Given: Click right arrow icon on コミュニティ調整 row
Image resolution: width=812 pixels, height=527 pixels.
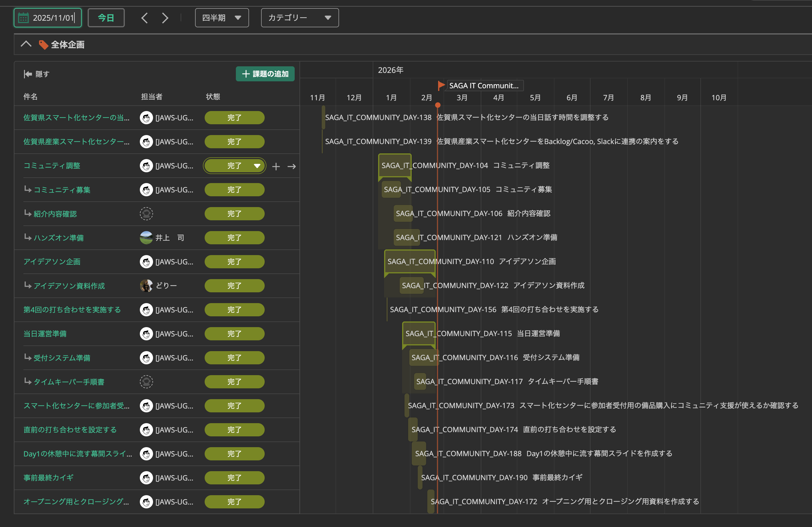Looking at the screenshot, I should [x=292, y=166].
